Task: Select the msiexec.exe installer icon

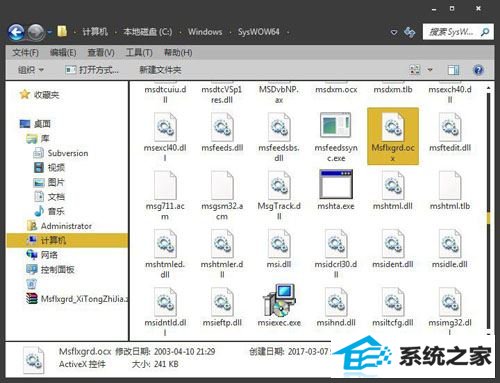Action: [x=279, y=300]
